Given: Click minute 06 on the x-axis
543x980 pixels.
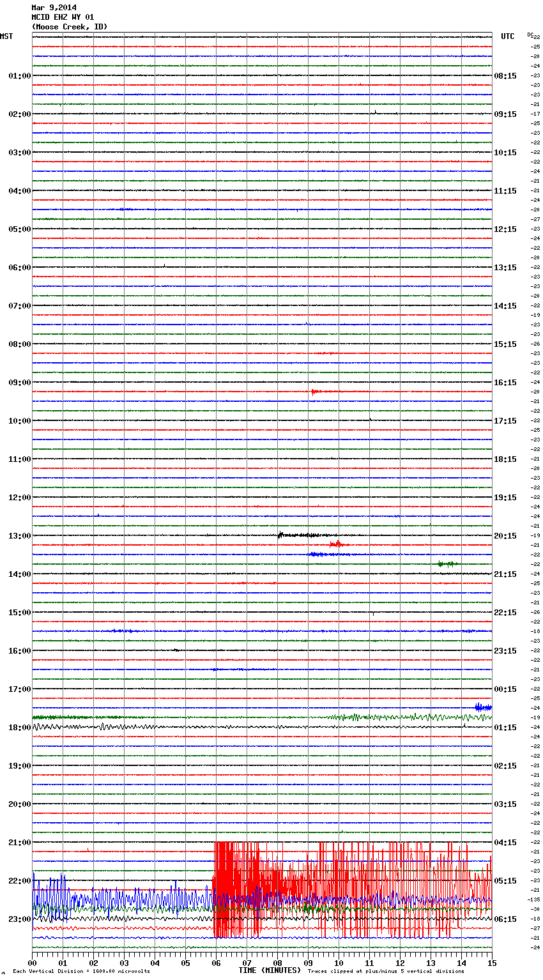Looking at the screenshot, I should click(x=216, y=963).
